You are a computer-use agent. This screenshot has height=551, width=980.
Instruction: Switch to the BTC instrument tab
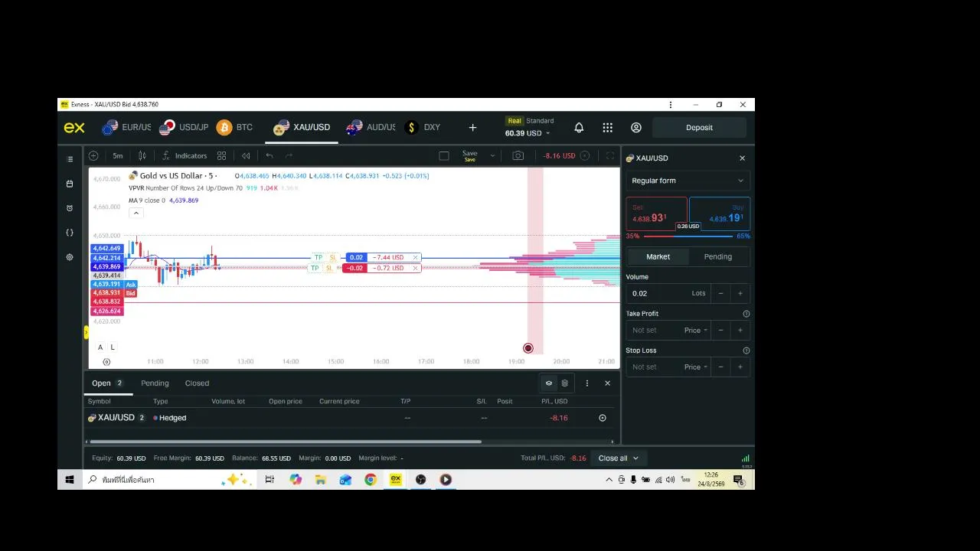point(234,127)
